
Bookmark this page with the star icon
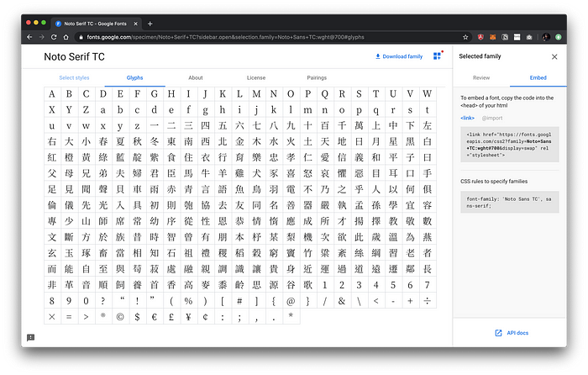point(465,37)
